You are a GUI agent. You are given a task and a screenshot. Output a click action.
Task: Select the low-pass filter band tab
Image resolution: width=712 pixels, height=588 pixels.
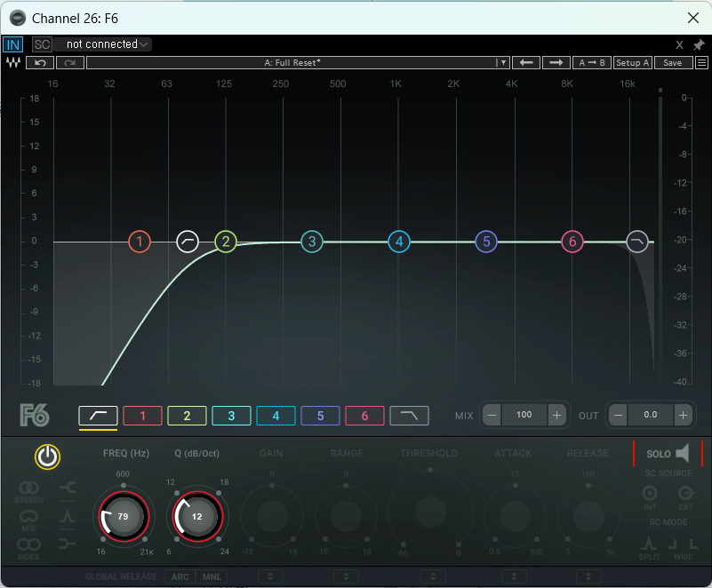pyautogui.click(x=409, y=416)
